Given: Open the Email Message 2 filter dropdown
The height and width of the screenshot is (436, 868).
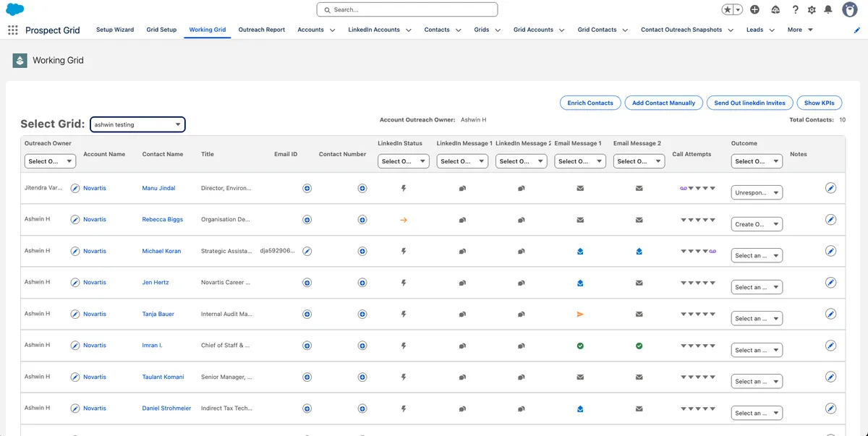Looking at the screenshot, I should 639,161.
